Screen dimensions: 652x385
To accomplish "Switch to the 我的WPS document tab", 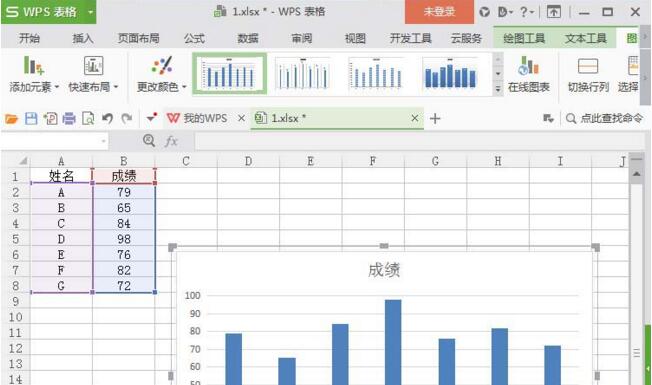I will coord(198,118).
